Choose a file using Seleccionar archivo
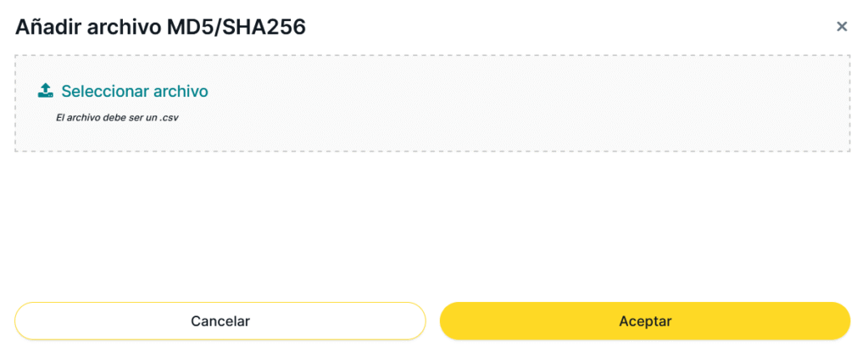This screenshot has height=358, width=868. [x=134, y=91]
